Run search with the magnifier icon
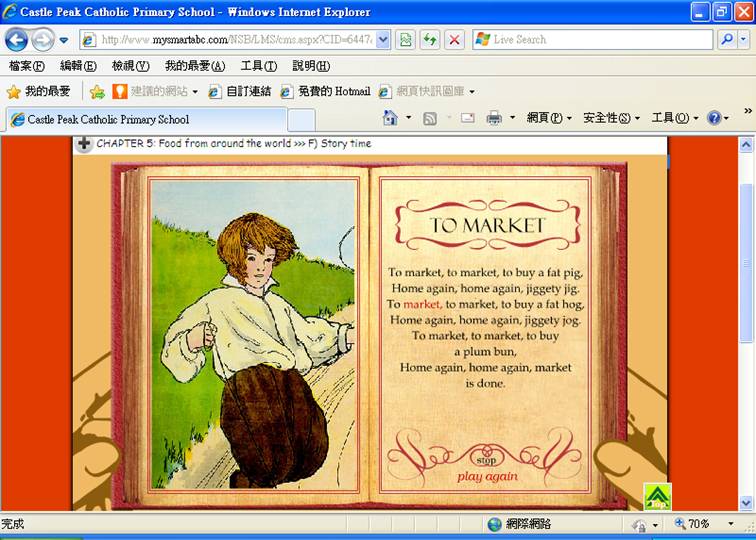The width and height of the screenshot is (756, 540). (727, 40)
